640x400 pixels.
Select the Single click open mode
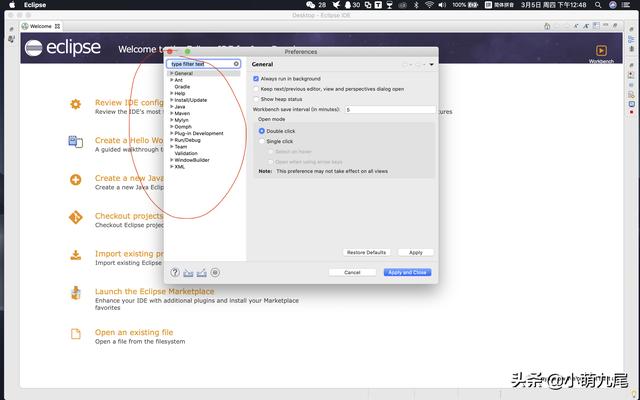pos(262,141)
